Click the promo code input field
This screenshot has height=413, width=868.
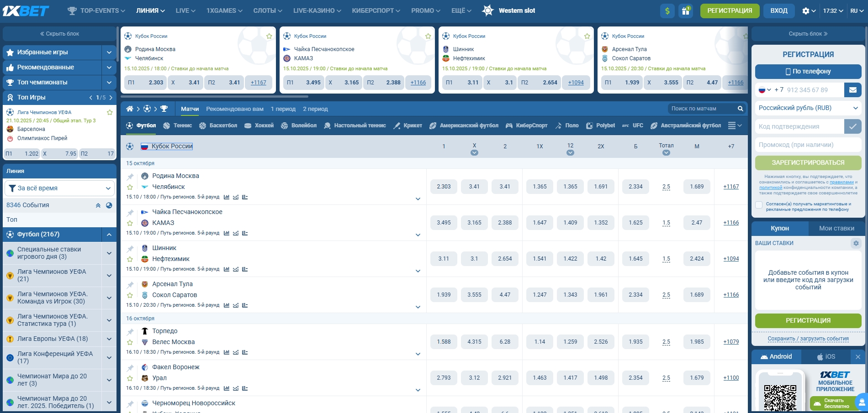808,145
